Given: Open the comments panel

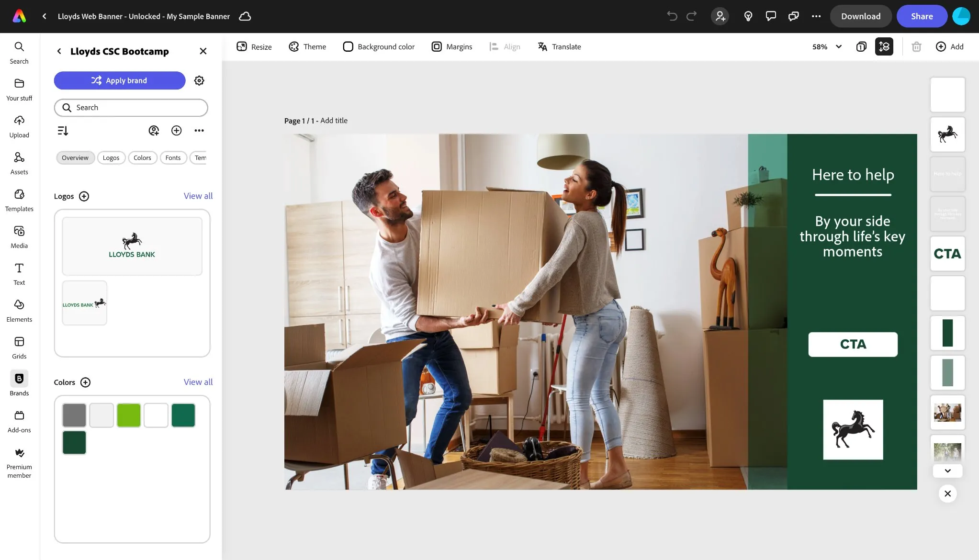Looking at the screenshot, I should [771, 16].
